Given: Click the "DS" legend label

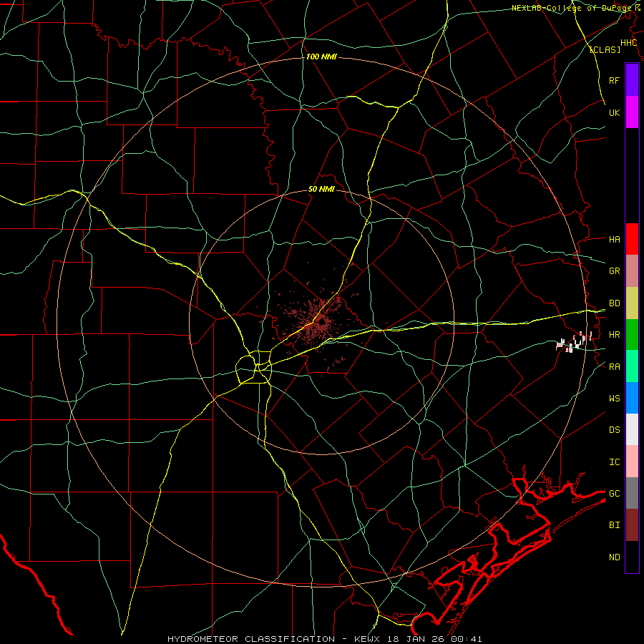Looking at the screenshot, I should coord(615,429).
